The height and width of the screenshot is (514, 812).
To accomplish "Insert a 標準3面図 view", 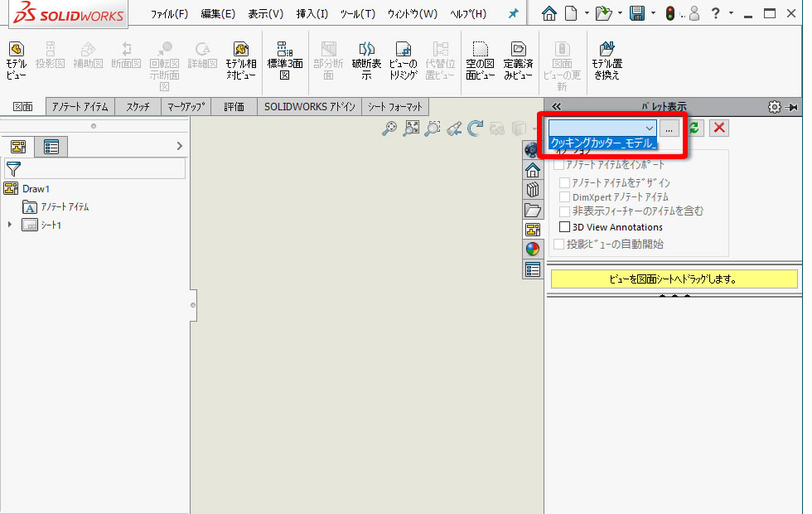I will click(x=285, y=61).
